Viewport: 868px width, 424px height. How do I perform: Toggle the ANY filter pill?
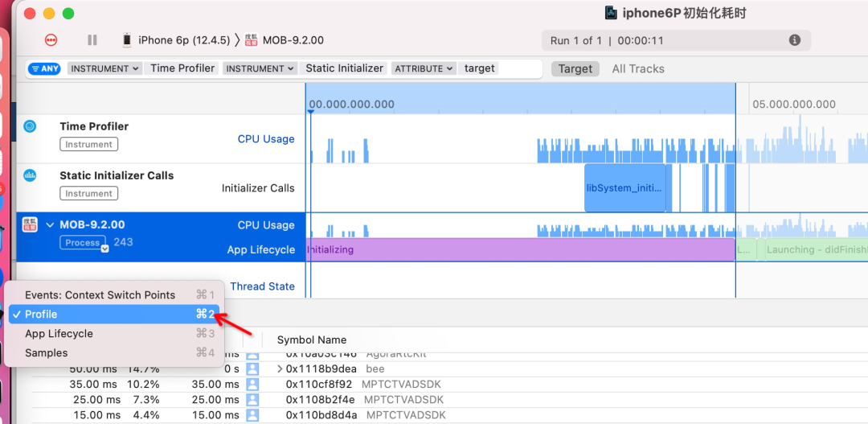(44, 68)
